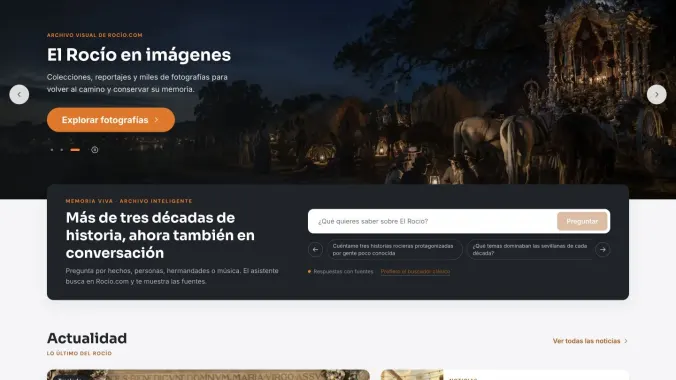Click 'LO ÚLTIMO DEL ROCÍO' subtitle

coord(79,353)
